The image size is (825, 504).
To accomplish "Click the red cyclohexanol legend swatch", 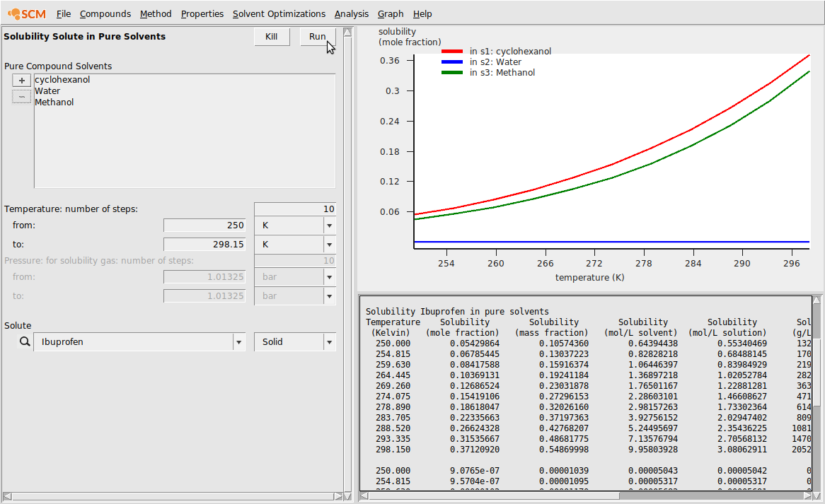I will click(x=452, y=52).
